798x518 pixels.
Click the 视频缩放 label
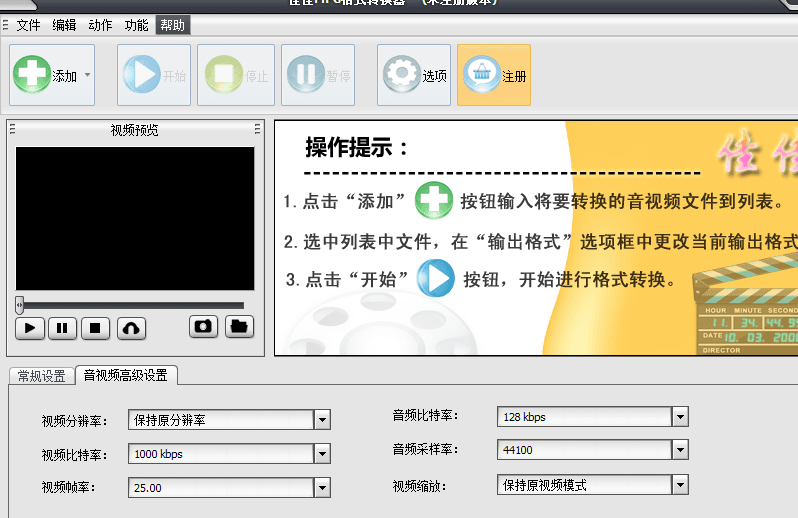(x=419, y=486)
